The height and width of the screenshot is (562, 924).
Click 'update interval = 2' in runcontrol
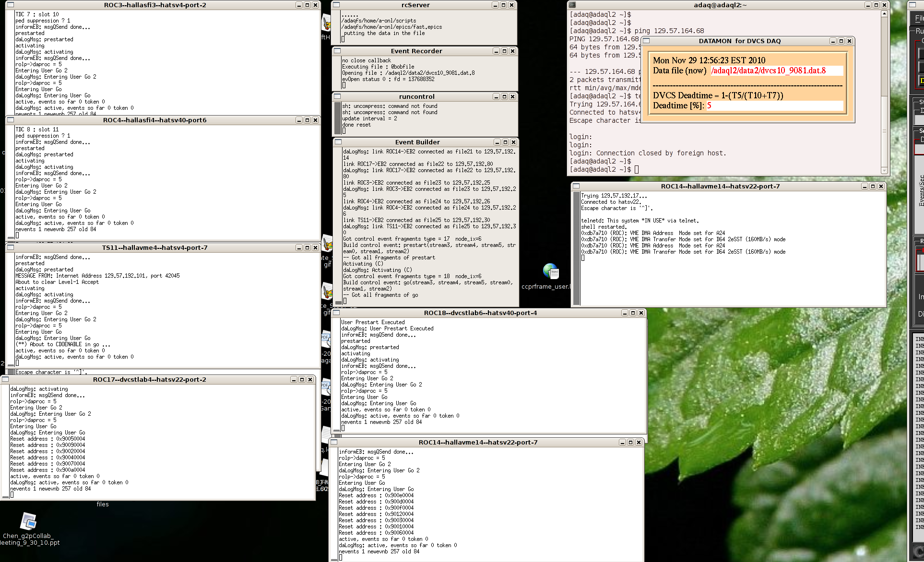[x=369, y=118]
